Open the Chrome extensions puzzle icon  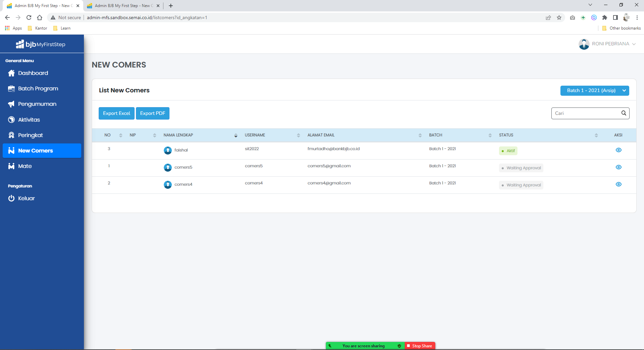coord(605,17)
